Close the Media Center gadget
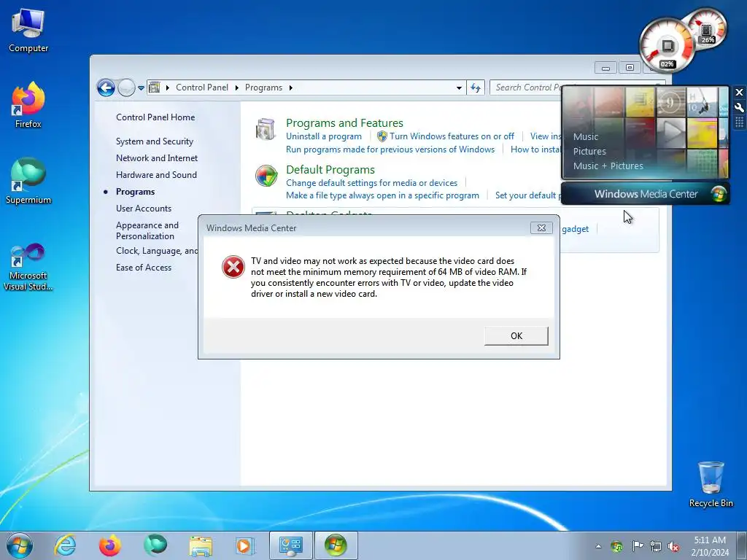The height and width of the screenshot is (560, 747). (739, 92)
